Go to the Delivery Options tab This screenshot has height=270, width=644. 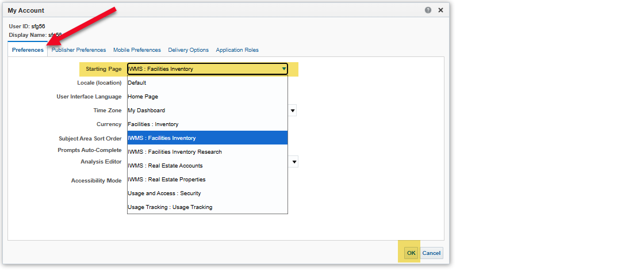pos(188,50)
